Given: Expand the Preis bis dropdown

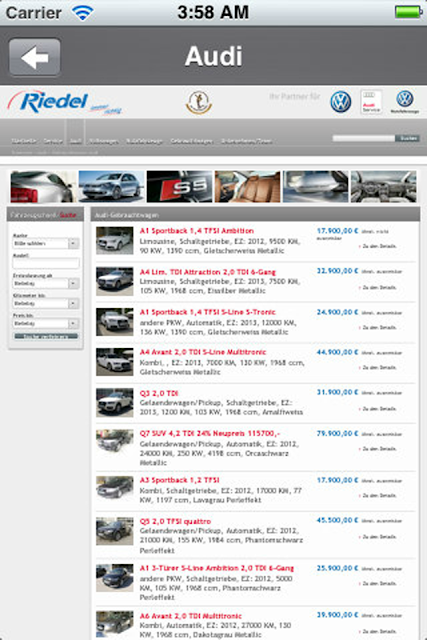Looking at the screenshot, I should coord(46,323).
